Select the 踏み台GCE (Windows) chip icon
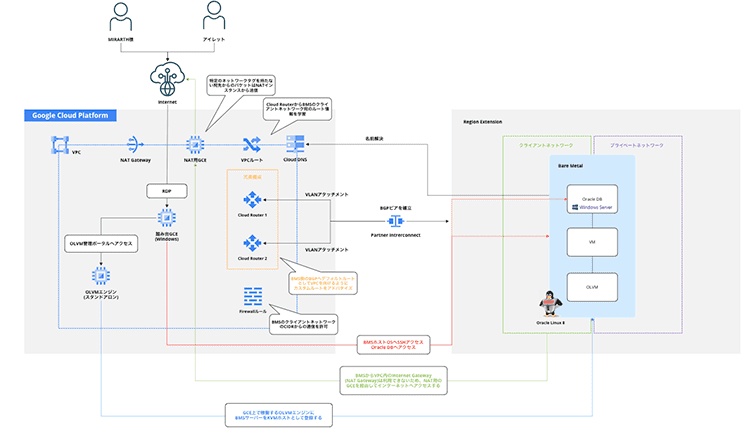This screenshot has width=750, height=433. [x=166, y=218]
